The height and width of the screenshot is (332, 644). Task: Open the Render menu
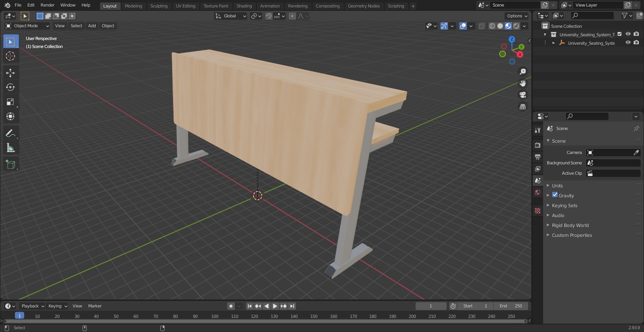tap(47, 5)
